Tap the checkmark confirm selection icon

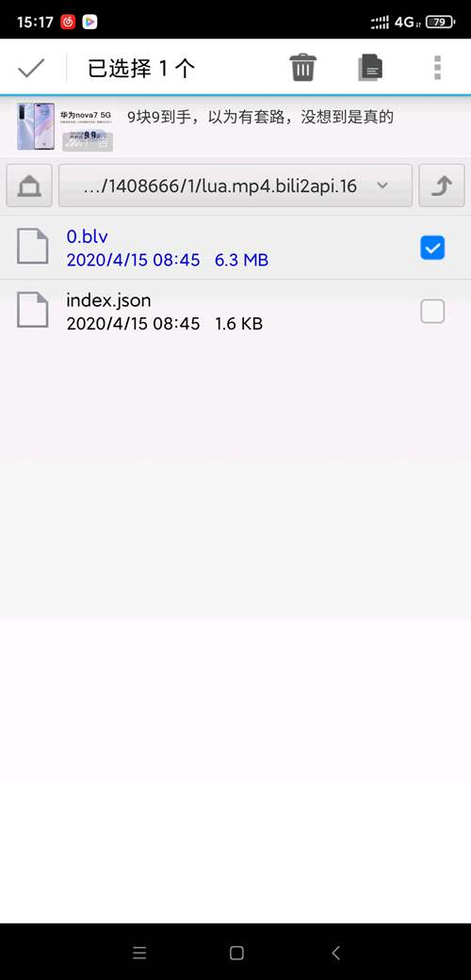point(31,68)
